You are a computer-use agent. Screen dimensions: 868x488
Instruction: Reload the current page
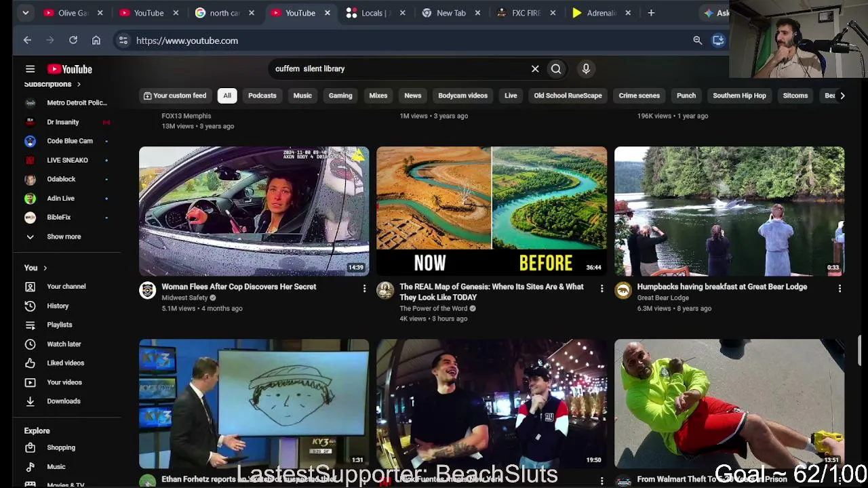click(x=73, y=41)
